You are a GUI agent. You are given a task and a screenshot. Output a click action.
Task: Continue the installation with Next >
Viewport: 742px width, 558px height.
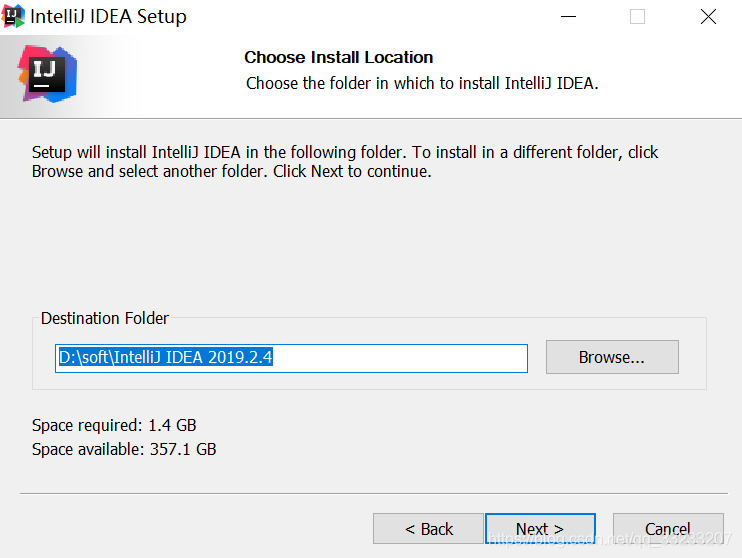coord(540,529)
